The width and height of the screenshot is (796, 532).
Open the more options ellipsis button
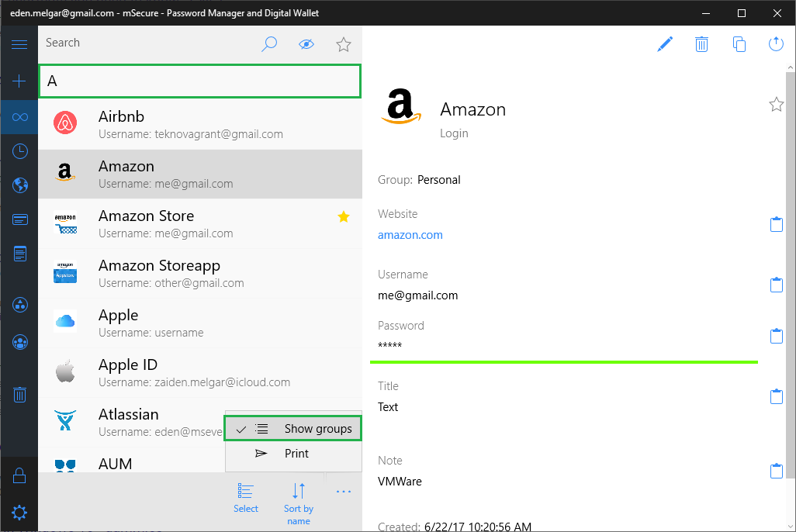point(344,492)
